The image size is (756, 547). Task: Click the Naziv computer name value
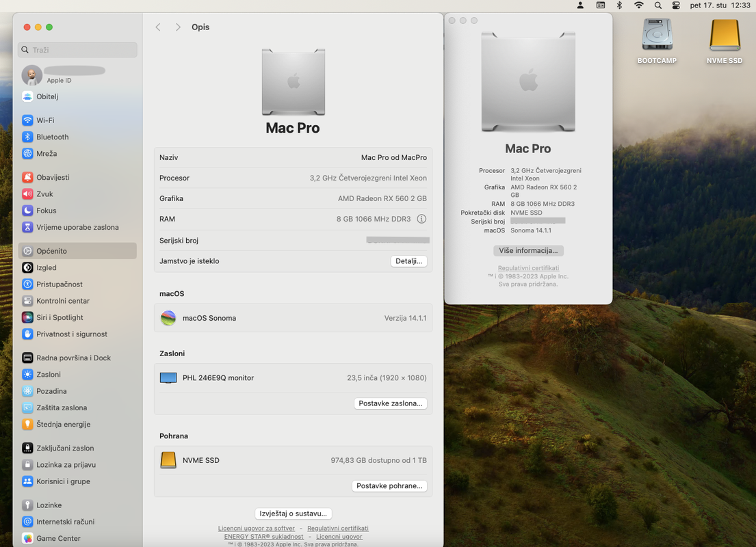(x=394, y=157)
